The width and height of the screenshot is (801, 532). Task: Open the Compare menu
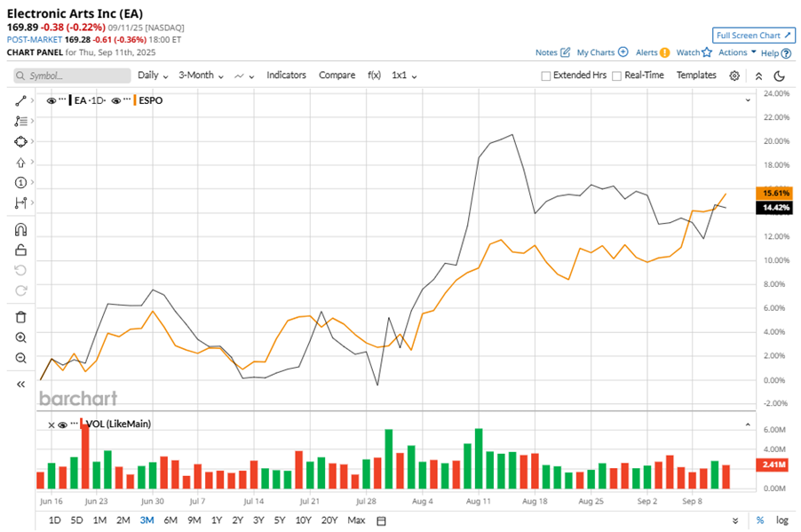pyautogui.click(x=337, y=75)
